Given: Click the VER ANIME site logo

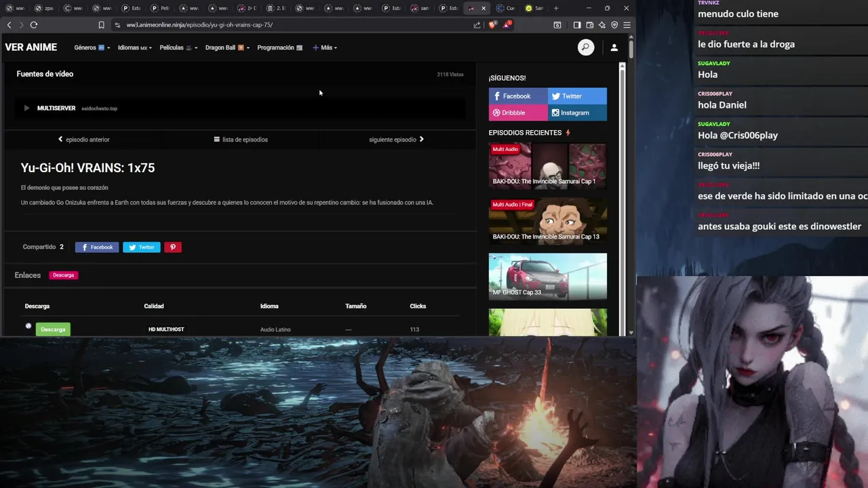Looking at the screenshot, I should point(31,47).
